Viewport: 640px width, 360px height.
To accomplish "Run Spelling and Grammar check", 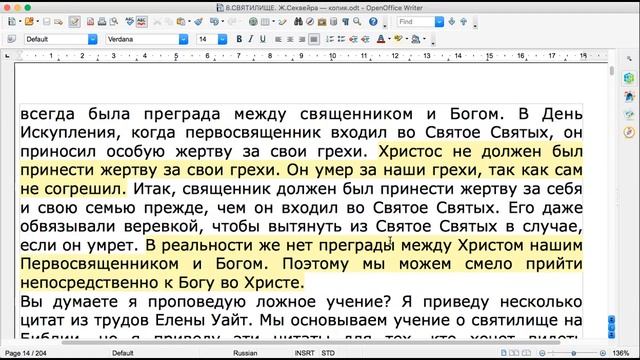I will [x=130, y=22].
